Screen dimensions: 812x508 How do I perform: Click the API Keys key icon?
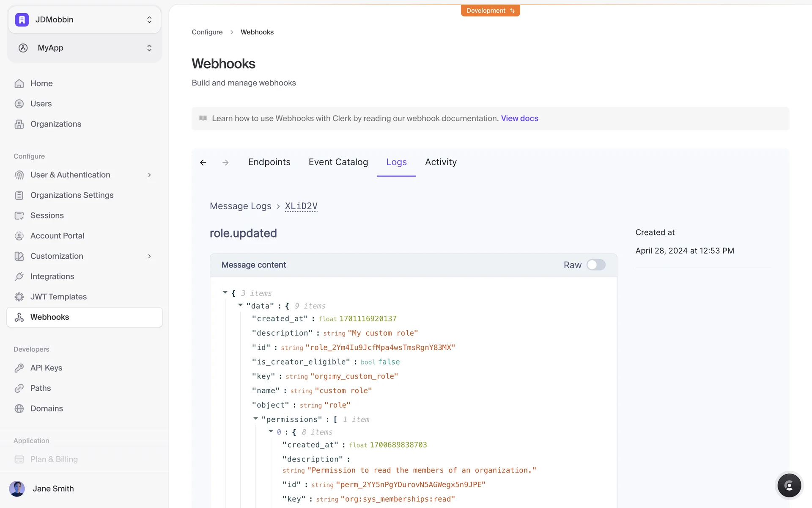(x=19, y=368)
